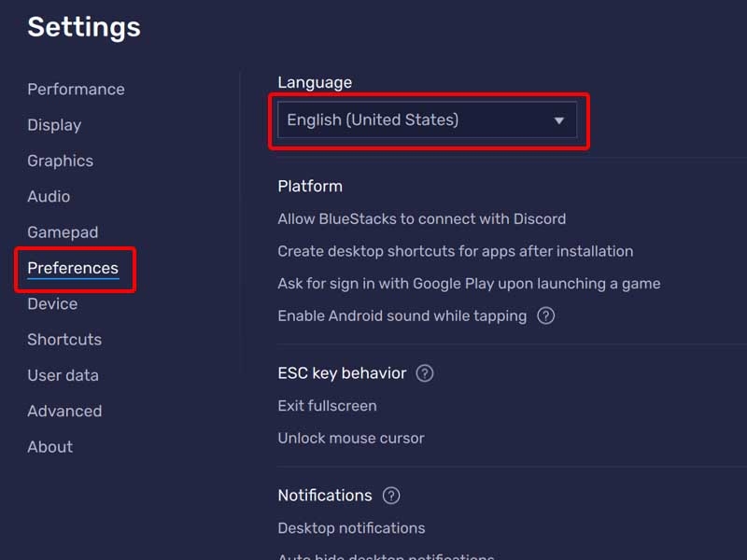
Task: Enable Desktop notifications
Action: pyautogui.click(x=351, y=527)
